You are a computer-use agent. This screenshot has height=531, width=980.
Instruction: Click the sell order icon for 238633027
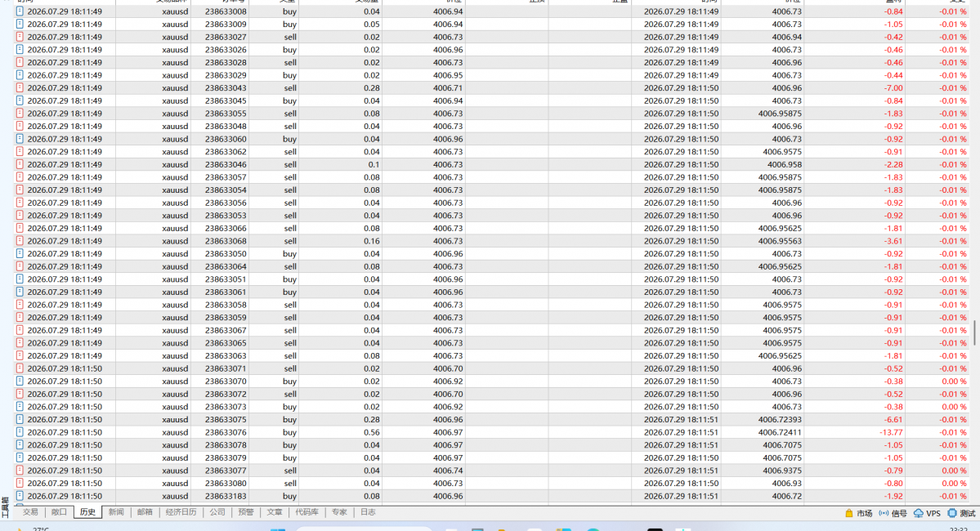20,37
